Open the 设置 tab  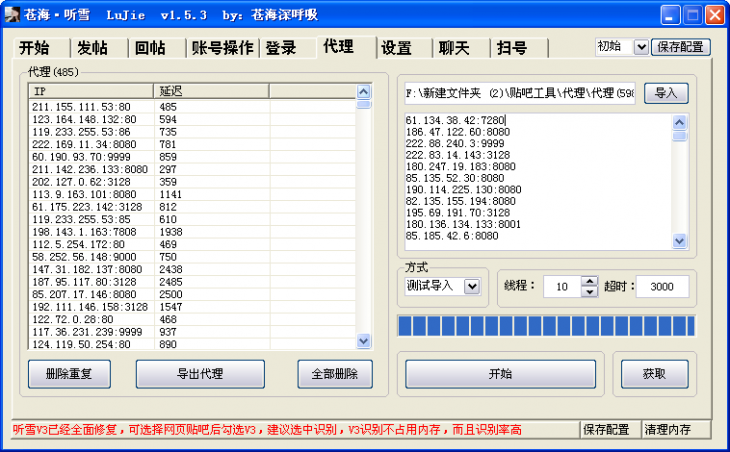coord(397,48)
